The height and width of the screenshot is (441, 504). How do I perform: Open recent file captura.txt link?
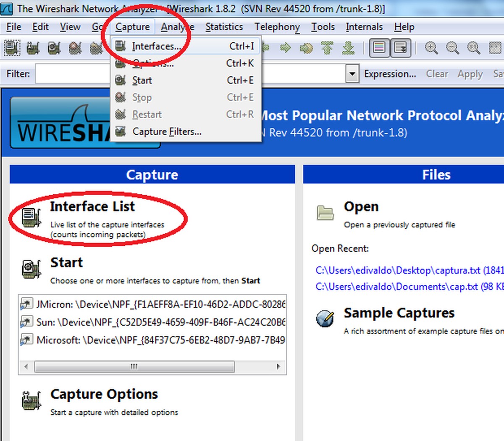tap(409, 271)
